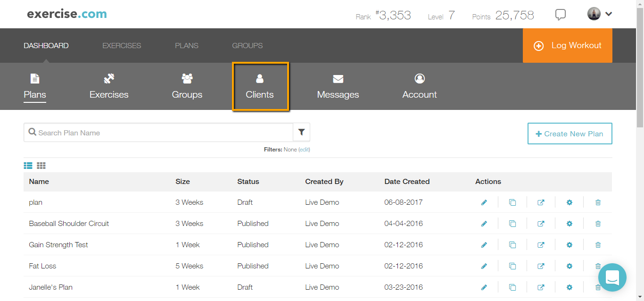The width and height of the screenshot is (644, 301).
Task: Switch to list view layout
Action: coord(28,166)
